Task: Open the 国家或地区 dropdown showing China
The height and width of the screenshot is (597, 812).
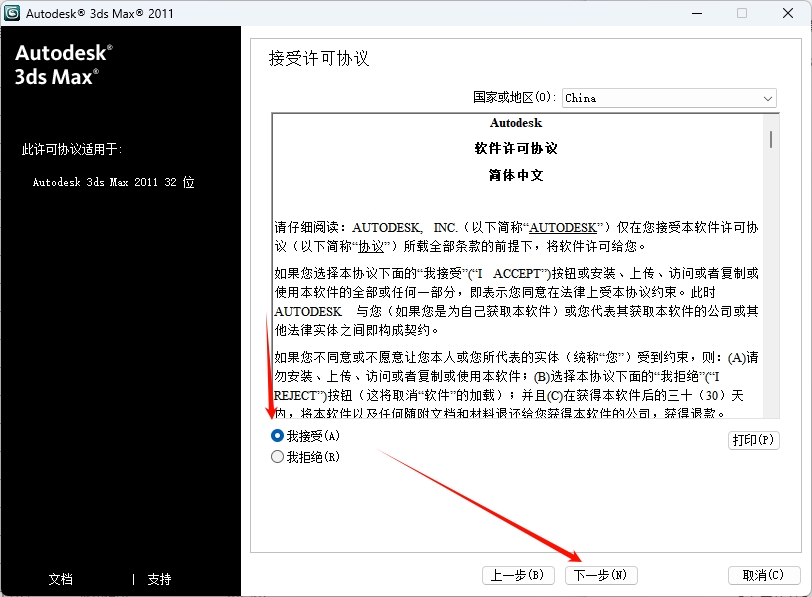Action: (668, 98)
